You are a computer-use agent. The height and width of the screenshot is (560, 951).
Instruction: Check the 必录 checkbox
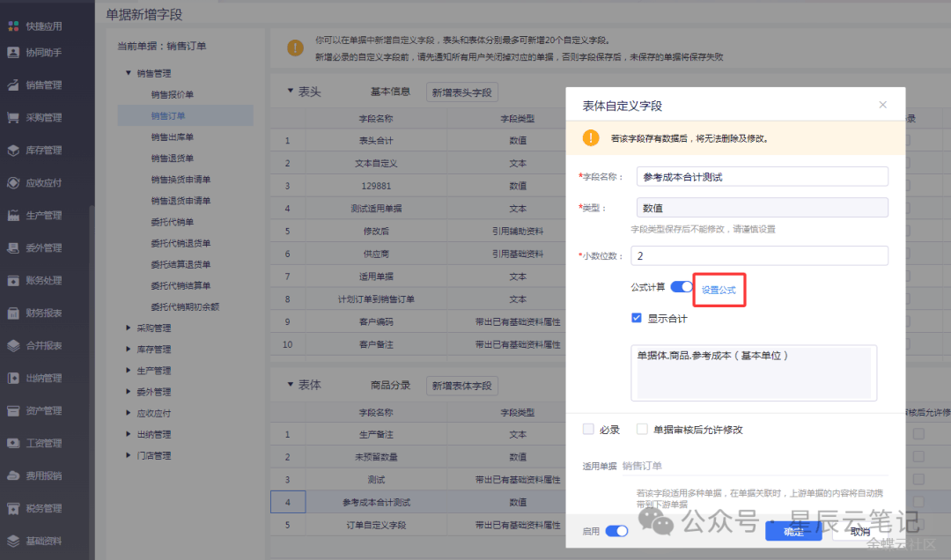tap(588, 430)
